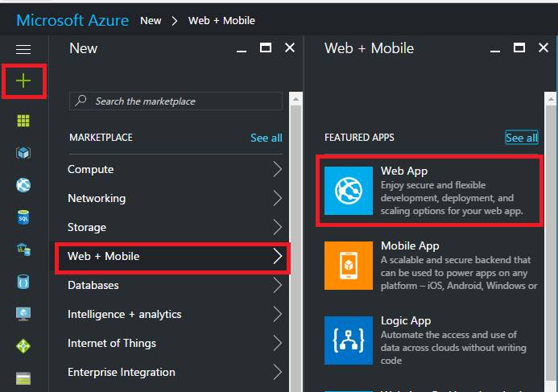Screen dimensions: 558x392
Task: Expand the Storage category
Action: (x=174, y=227)
